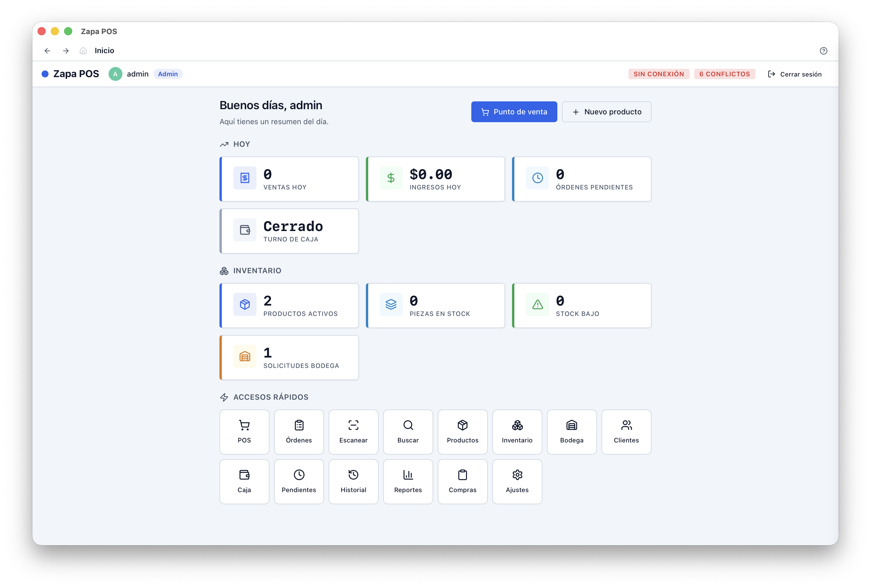The width and height of the screenshot is (871, 588).
Task: Click wallet icon on Turno de Caja
Action: [245, 230]
